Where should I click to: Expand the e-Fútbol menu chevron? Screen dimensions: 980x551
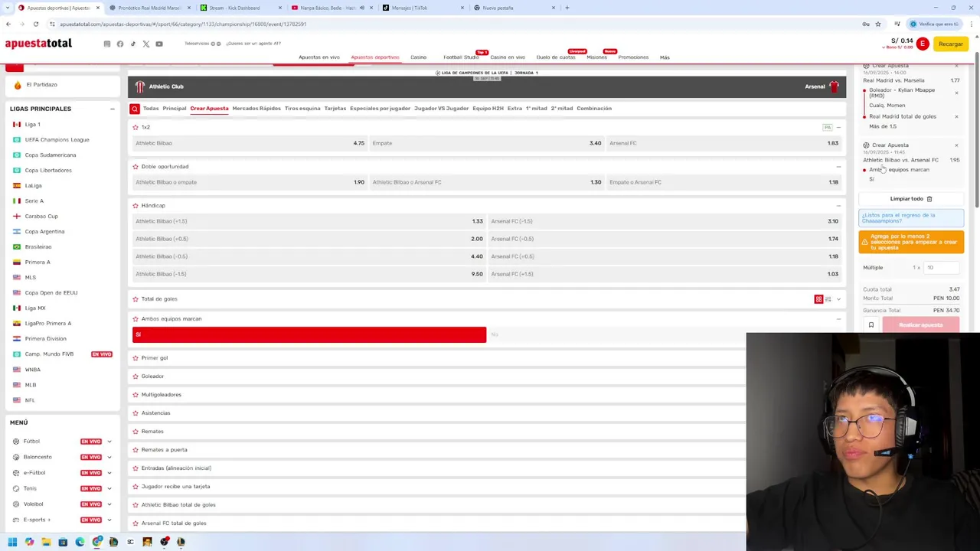[109, 473]
